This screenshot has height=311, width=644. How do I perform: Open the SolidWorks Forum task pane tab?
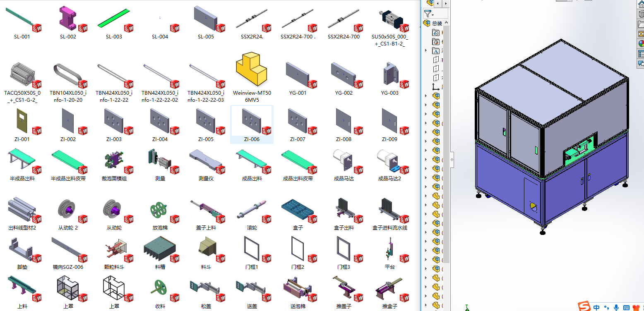point(641,64)
